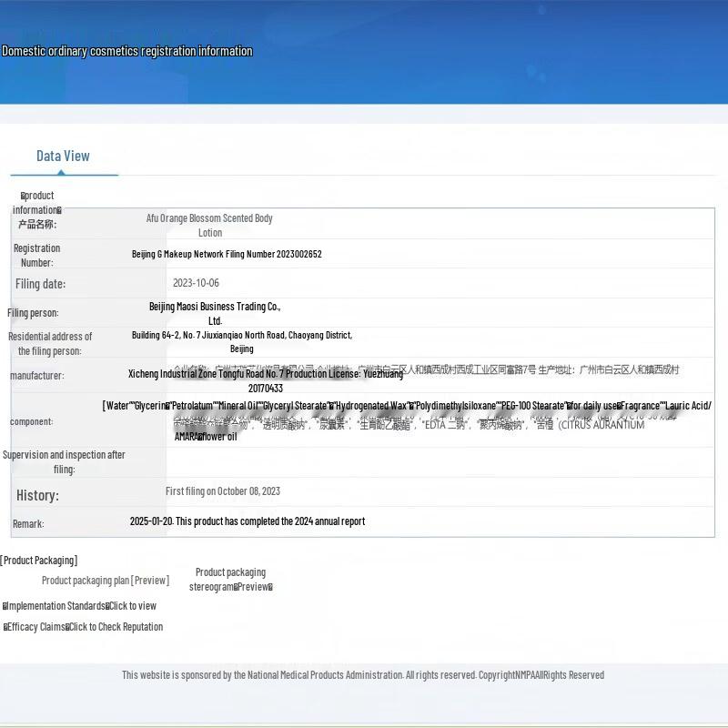This screenshot has width=728, height=728.
Task: Click the Domestic ordinary cosmetics registration header
Action: click(127, 51)
